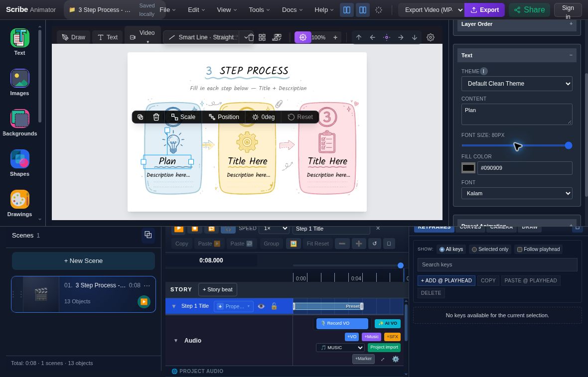Click the timeline zoom slider handle
Screen dimensions: 588x377
pyautogui.click(x=401, y=265)
